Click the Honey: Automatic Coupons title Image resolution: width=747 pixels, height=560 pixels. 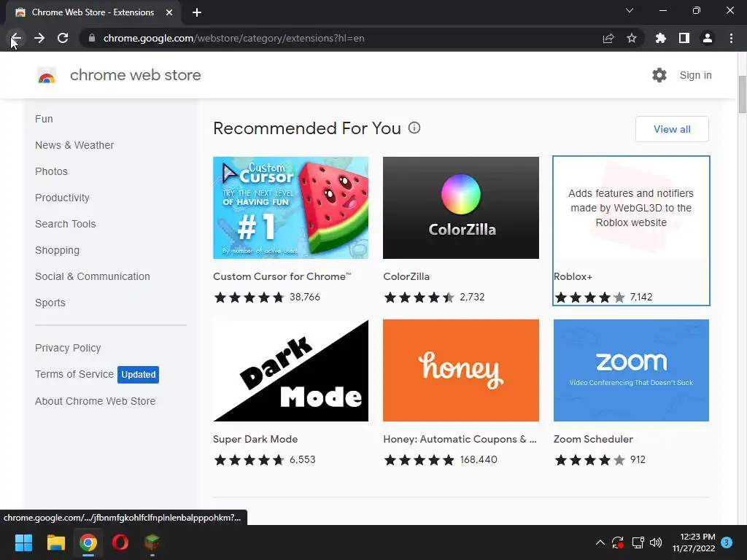click(x=460, y=439)
